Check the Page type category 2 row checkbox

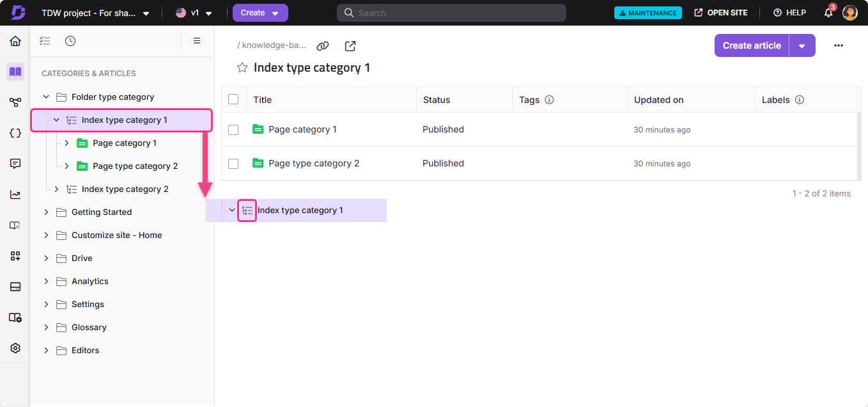point(233,163)
